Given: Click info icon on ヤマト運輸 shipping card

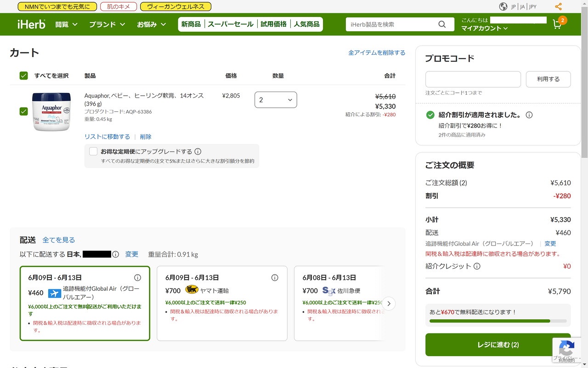Looking at the screenshot, I should tap(275, 278).
